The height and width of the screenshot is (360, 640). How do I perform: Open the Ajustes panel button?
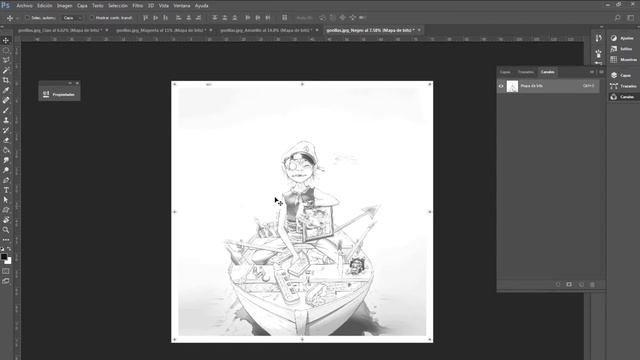point(623,38)
